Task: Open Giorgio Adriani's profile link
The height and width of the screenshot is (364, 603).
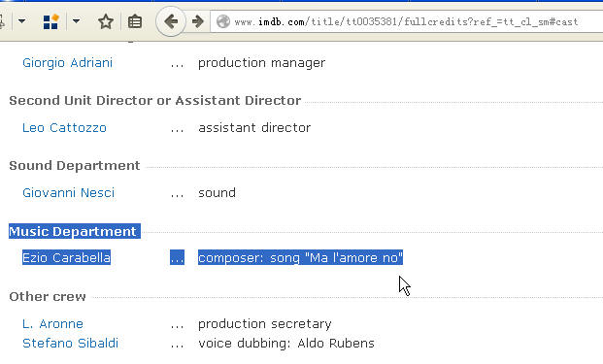Action: [67, 62]
